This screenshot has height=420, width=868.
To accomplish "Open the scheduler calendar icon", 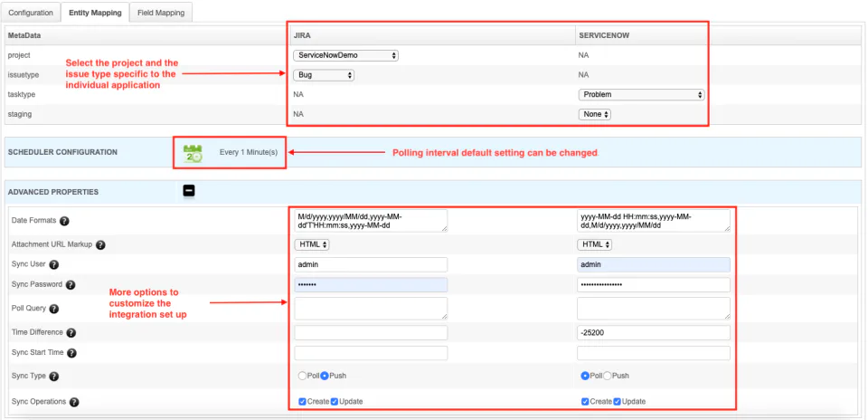I will point(193,153).
